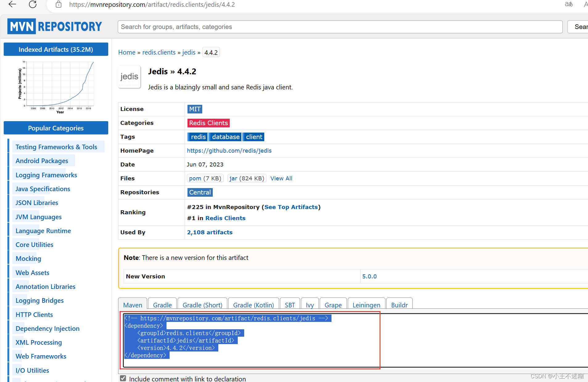Click the database tag
This screenshot has width=588, height=382.
coord(225,137)
